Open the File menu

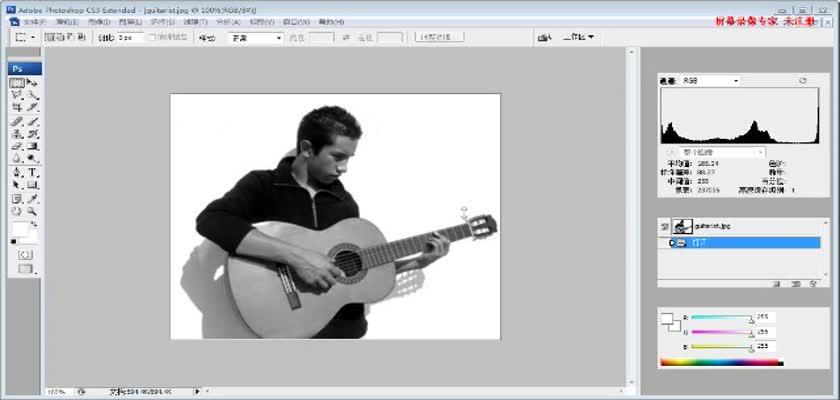click(33, 20)
